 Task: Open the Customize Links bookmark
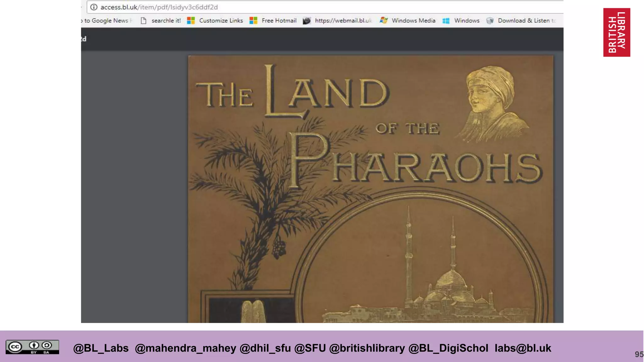click(x=221, y=20)
